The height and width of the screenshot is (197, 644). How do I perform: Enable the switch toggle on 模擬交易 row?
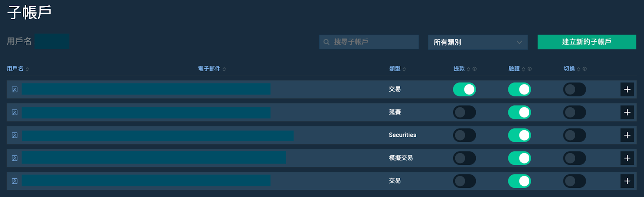tap(574, 158)
